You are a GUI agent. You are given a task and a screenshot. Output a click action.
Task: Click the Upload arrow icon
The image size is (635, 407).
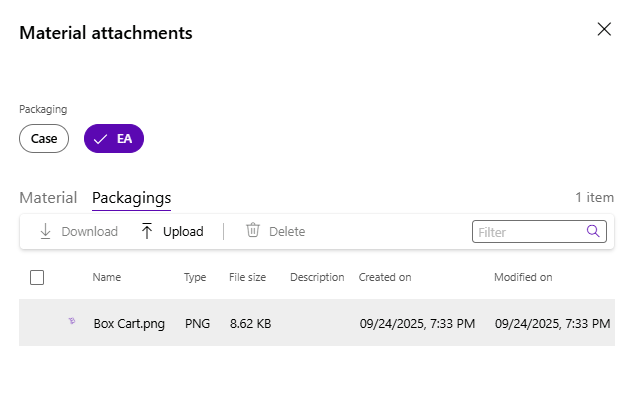(147, 231)
